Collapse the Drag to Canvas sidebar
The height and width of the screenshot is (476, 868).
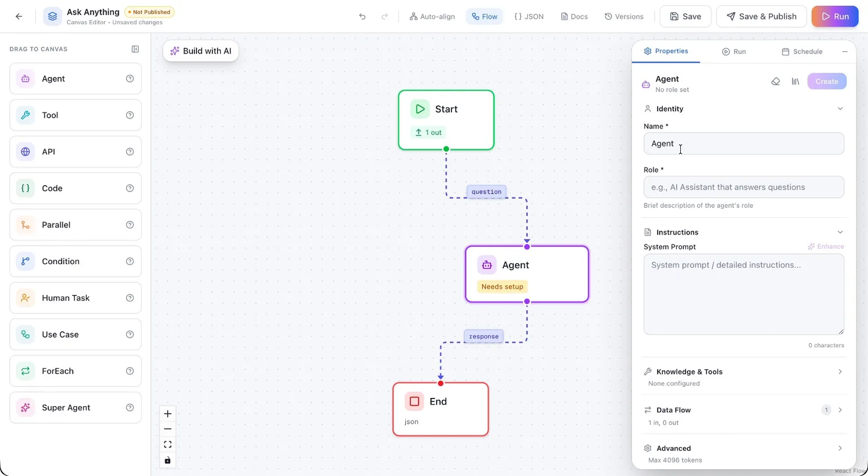(x=135, y=49)
